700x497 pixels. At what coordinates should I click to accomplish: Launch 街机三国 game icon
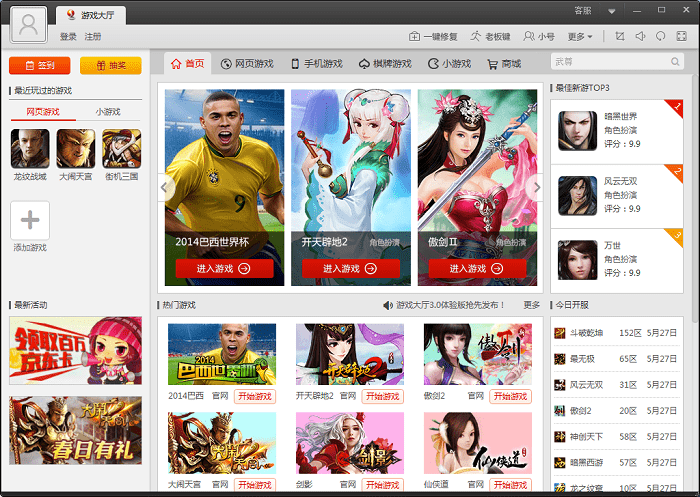(121, 149)
